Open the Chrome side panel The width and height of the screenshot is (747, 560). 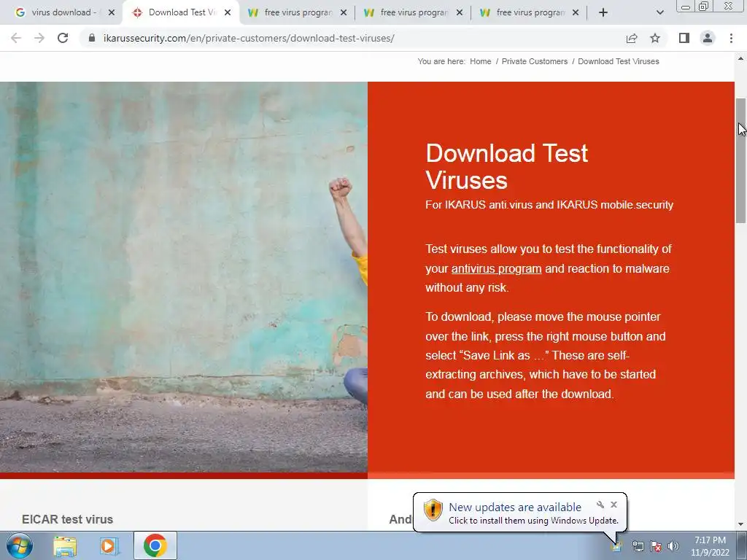(x=684, y=38)
